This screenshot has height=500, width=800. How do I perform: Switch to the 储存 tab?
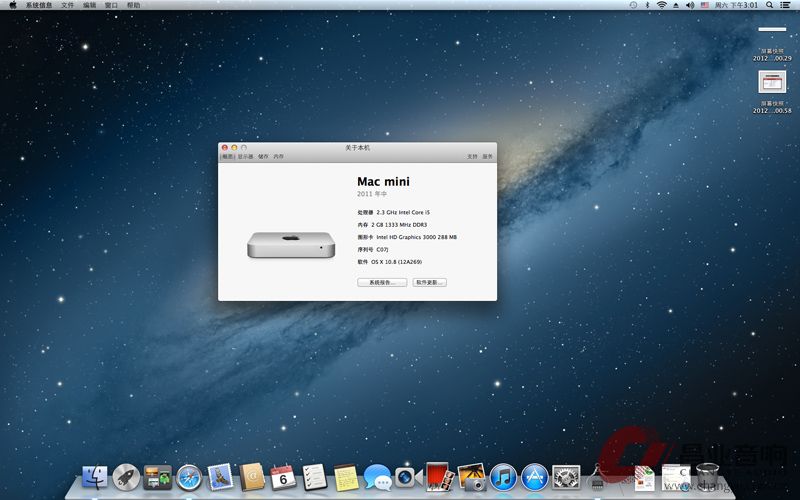(x=263, y=157)
